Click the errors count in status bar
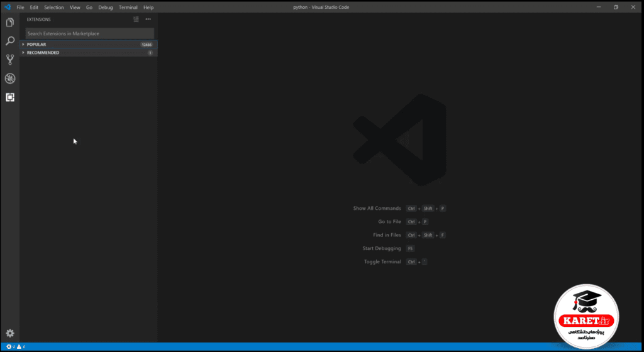The image size is (644, 352). click(11, 347)
